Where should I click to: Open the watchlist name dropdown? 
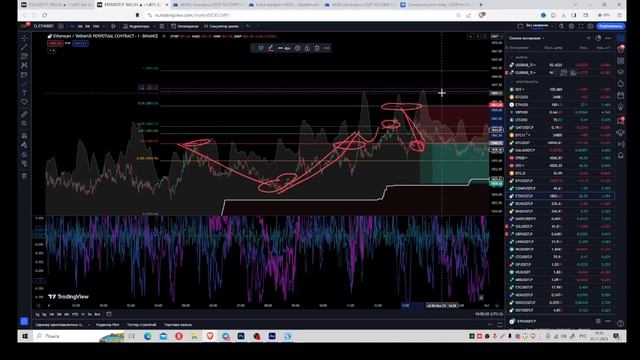527,38
